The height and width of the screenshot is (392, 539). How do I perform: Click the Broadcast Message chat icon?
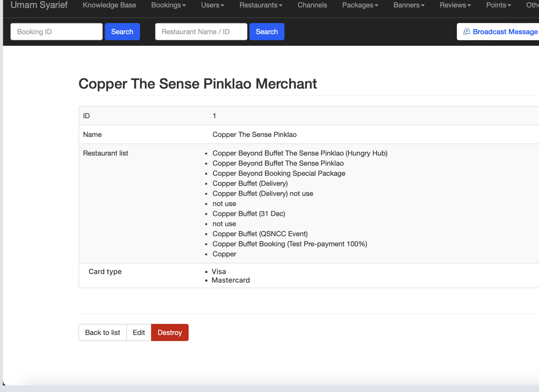click(466, 32)
